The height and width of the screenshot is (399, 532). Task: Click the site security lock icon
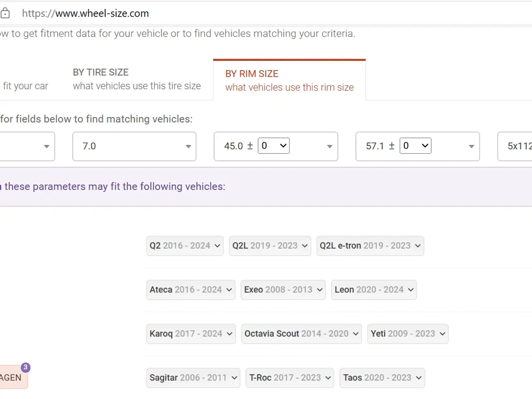[x=5, y=13]
